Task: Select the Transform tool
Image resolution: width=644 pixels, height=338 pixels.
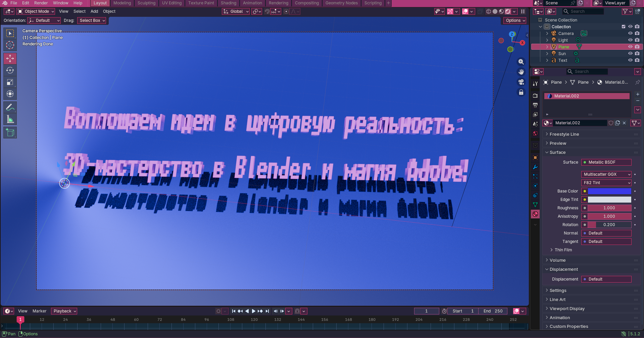Action: coord(10,94)
